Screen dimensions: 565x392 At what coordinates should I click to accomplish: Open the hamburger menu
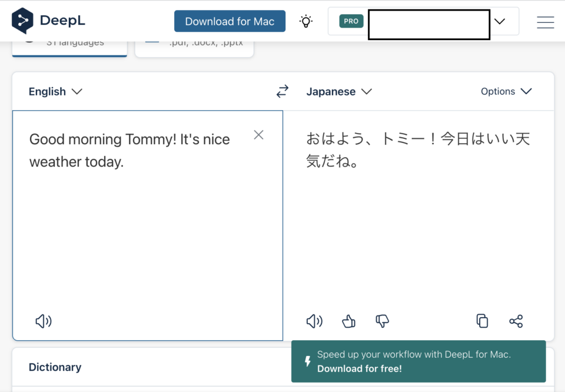[545, 22]
